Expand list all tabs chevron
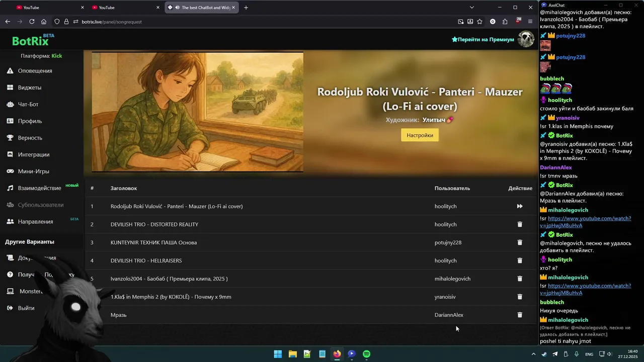This screenshot has width=644, height=362. click(x=472, y=8)
